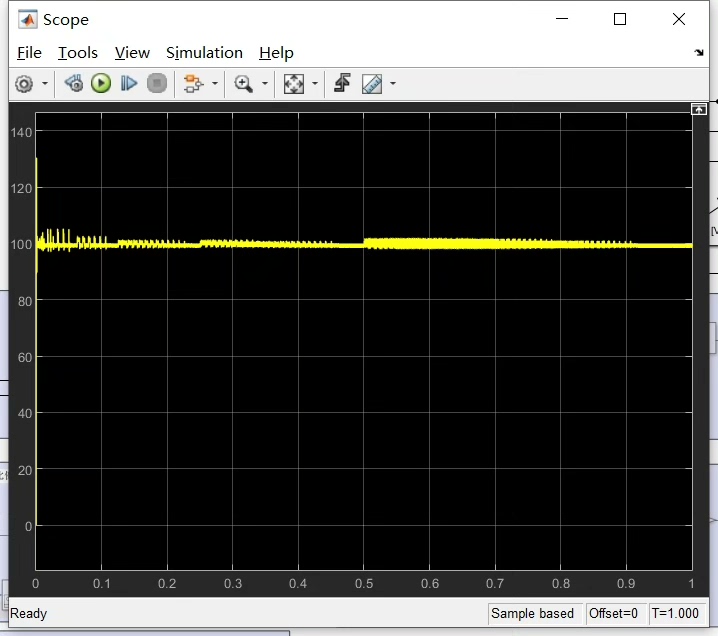Click the MATLAB logo in the title bar

(27, 20)
